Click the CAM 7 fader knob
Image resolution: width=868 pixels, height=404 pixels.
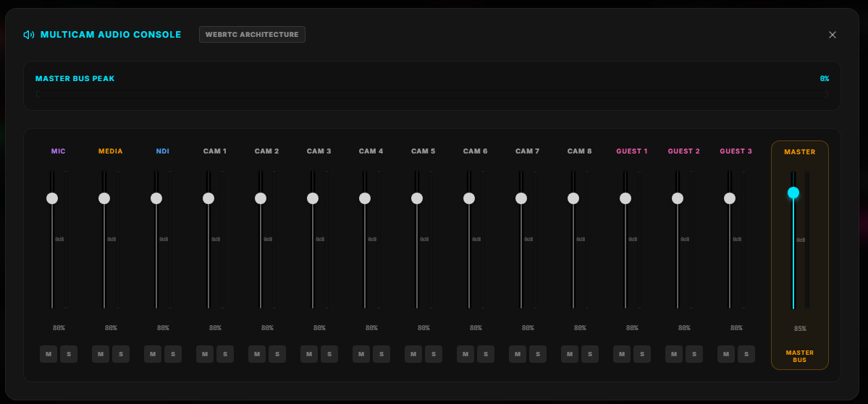click(x=521, y=198)
